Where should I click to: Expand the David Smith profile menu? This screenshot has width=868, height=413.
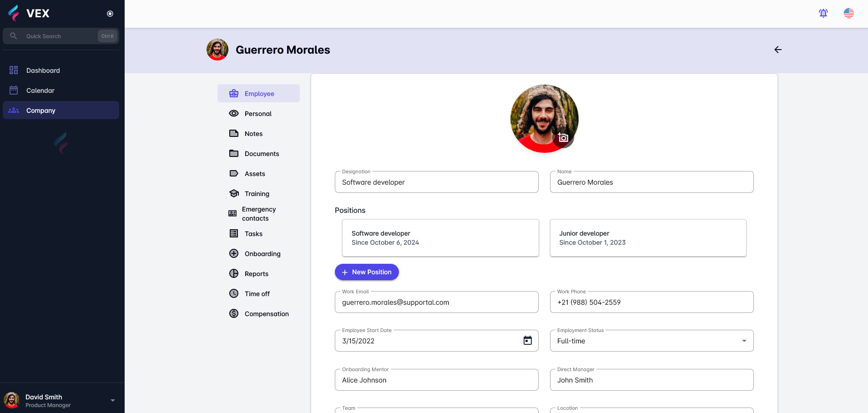pyautogui.click(x=112, y=400)
